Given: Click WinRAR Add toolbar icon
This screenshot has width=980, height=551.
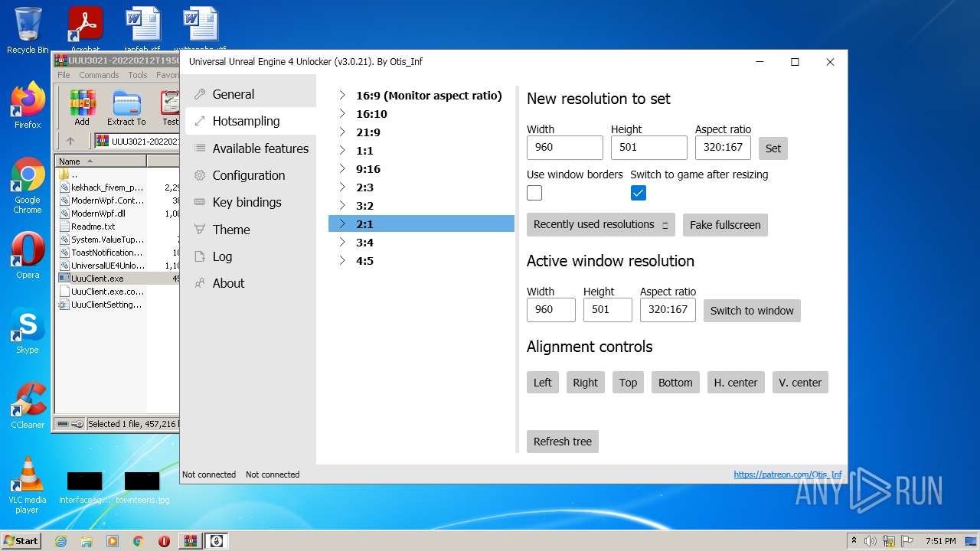Looking at the screenshot, I should tap(82, 107).
